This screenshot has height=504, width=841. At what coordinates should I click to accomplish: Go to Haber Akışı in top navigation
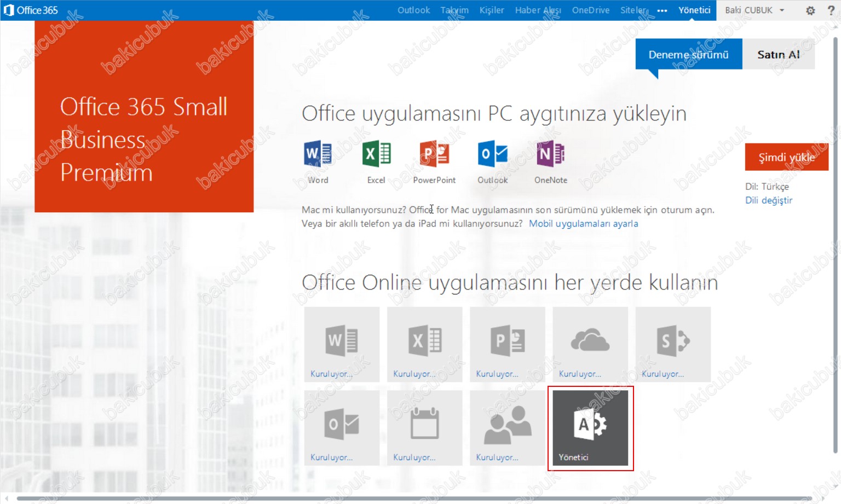(538, 10)
